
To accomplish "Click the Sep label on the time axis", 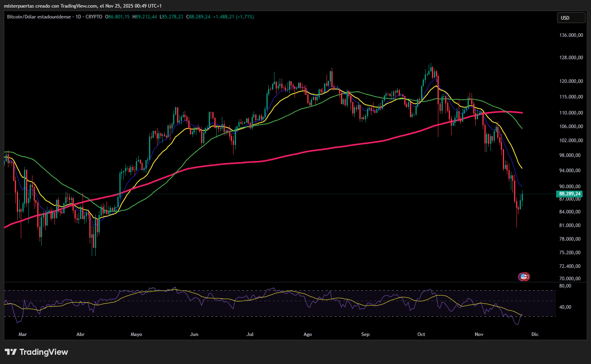I will (365, 334).
